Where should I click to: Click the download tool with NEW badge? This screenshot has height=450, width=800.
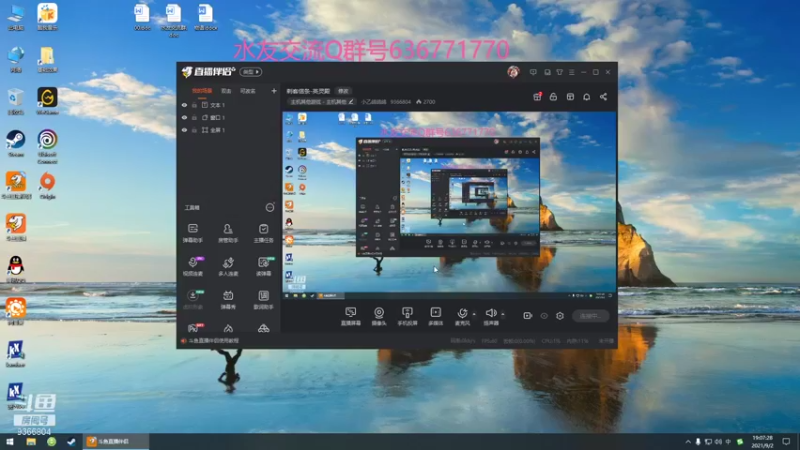(x=193, y=299)
